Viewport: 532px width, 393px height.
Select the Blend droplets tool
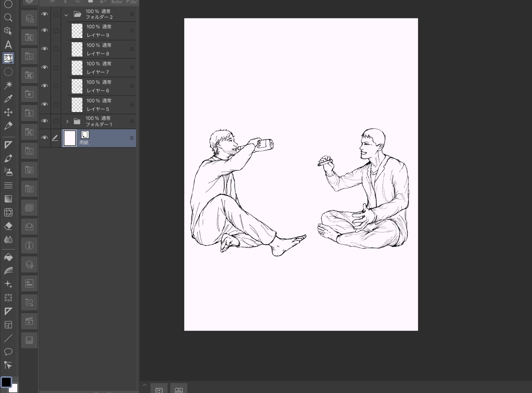tap(8, 239)
